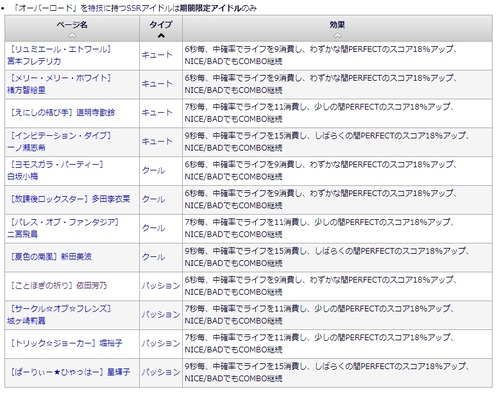Screen dimensions: 499x396
Task: Open the [リュミエール・エトワール] 宮本フレデリカ page link
Action: point(59,55)
